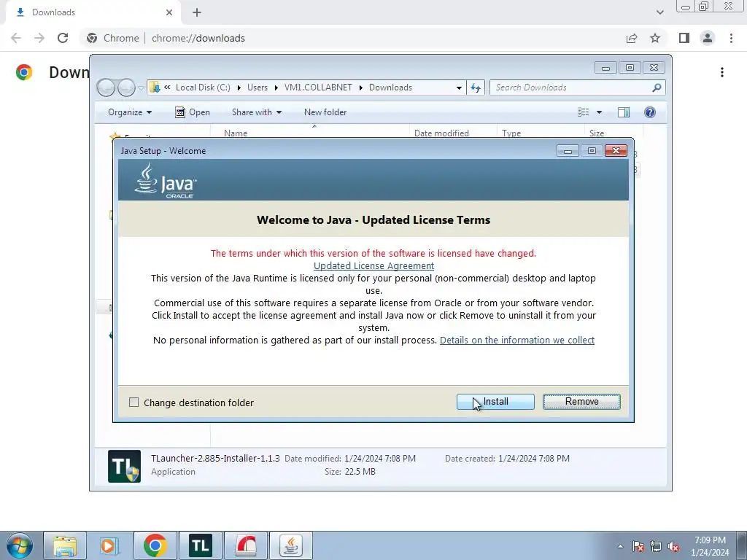This screenshot has width=747, height=560.
Task: Click the TLauncher icon in details pane
Action: pos(124,466)
